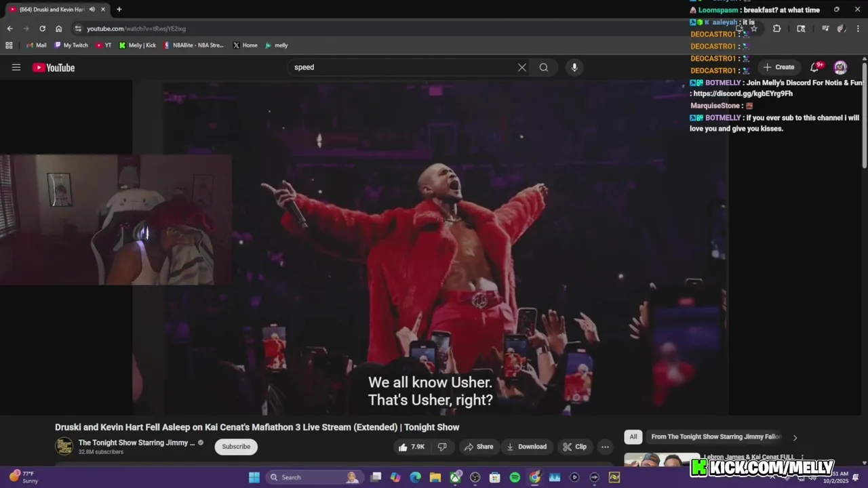Select From The Tonight Show Starring Jimmy Fallon chip
Image resolution: width=868 pixels, height=488 pixels.
[716, 437]
